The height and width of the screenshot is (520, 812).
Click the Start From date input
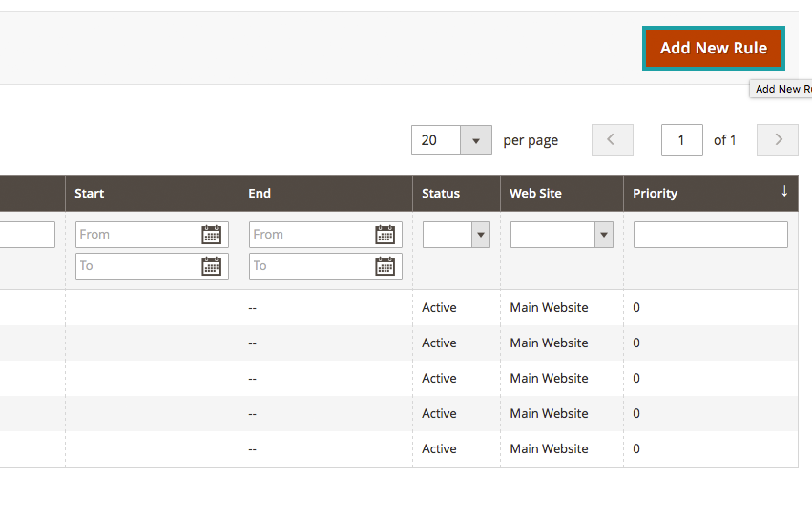(x=136, y=235)
